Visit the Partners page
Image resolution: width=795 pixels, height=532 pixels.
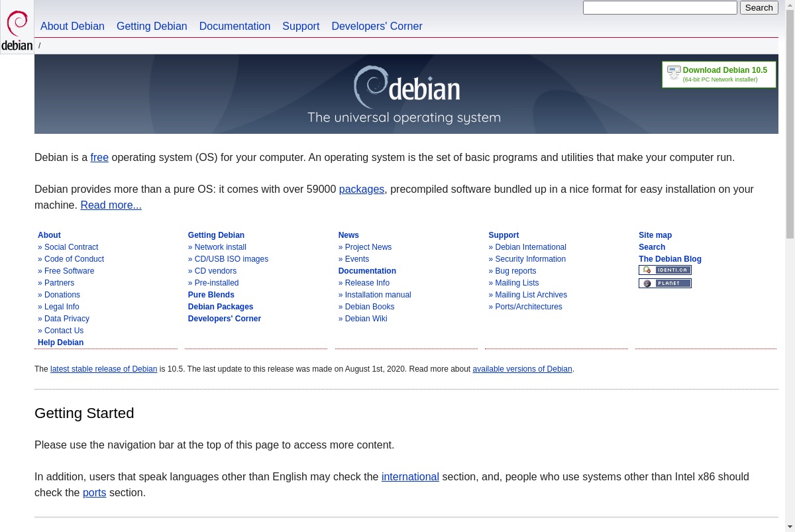click(59, 283)
